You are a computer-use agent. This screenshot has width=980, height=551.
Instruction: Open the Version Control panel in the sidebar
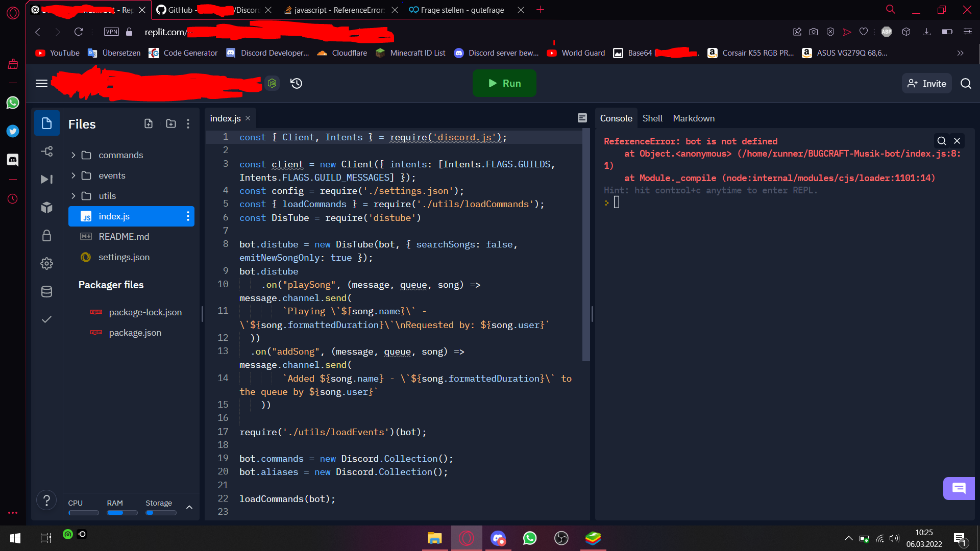tap(46, 151)
